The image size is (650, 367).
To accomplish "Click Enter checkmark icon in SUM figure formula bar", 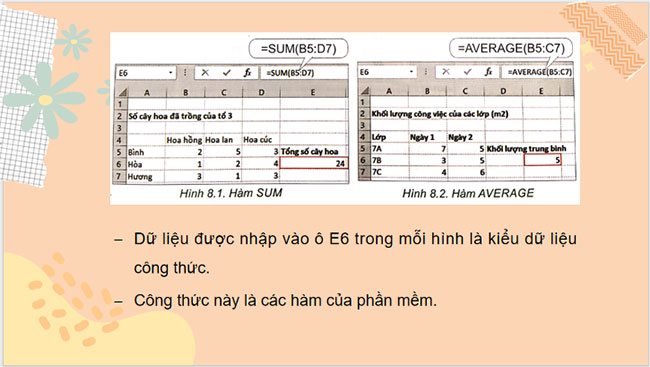I will pos(226,73).
